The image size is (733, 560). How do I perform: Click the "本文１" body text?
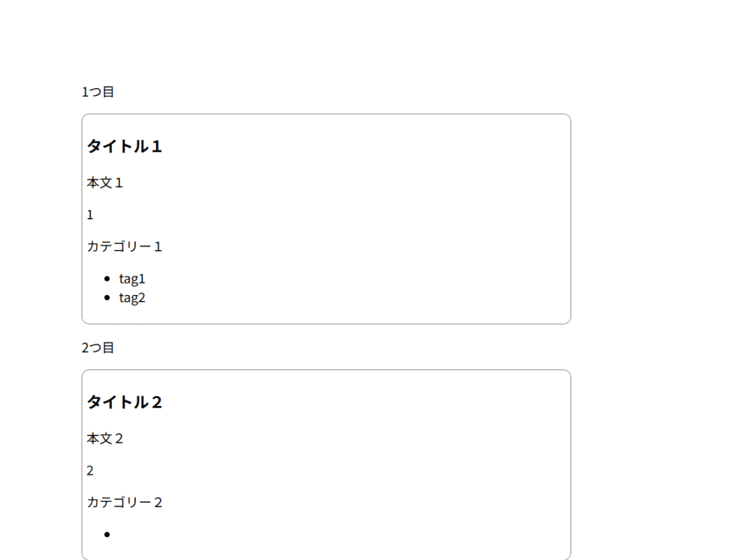[105, 183]
